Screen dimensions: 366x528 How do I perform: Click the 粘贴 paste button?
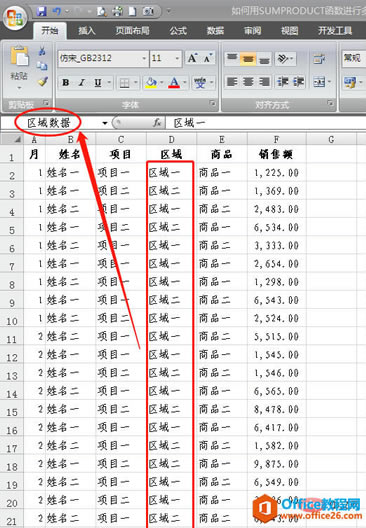click(19, 62)
